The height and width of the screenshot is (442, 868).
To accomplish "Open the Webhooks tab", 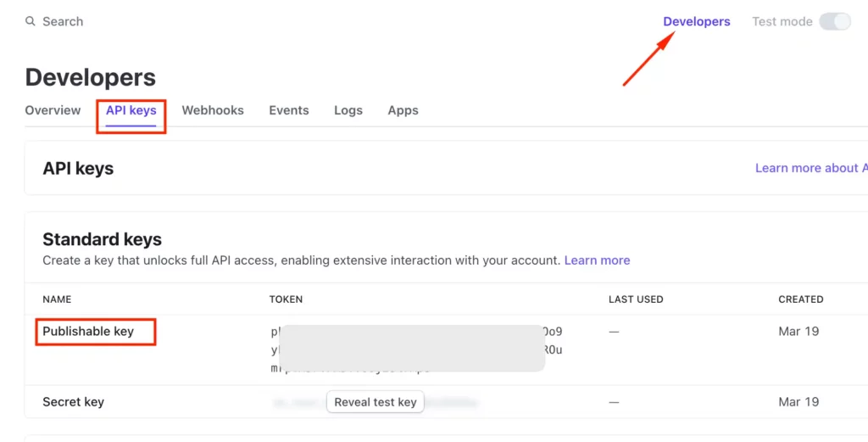I will click(213, 110).
